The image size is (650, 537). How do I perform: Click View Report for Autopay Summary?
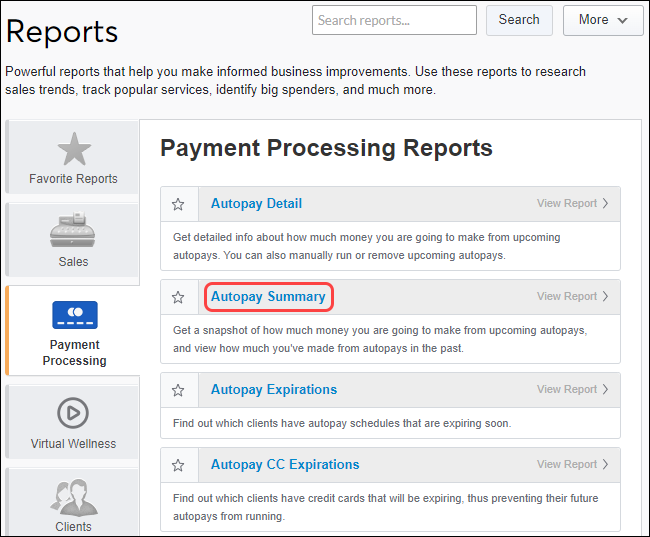tap(572, 296)
